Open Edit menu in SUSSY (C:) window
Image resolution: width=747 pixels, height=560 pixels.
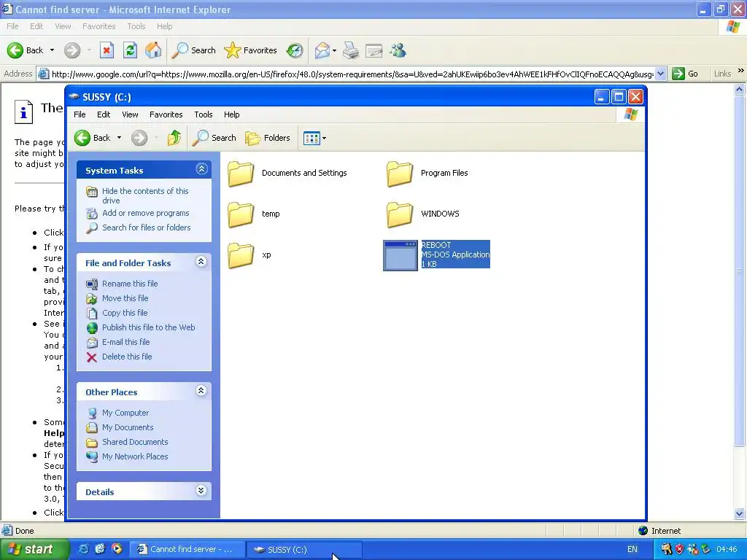pos(104,114)
